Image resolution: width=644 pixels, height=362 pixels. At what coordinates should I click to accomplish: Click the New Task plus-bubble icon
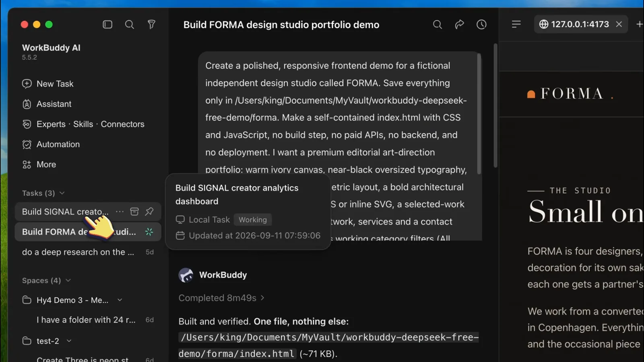27,84
